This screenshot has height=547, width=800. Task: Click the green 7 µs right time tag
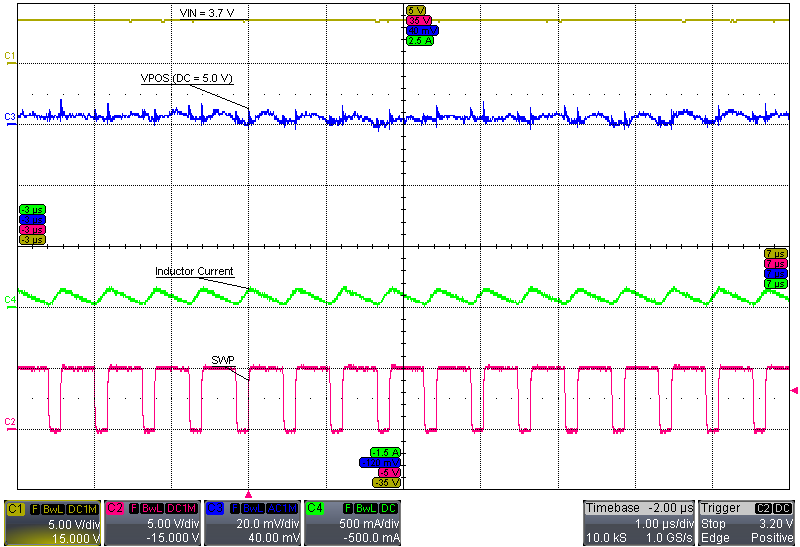click(775, 284)
